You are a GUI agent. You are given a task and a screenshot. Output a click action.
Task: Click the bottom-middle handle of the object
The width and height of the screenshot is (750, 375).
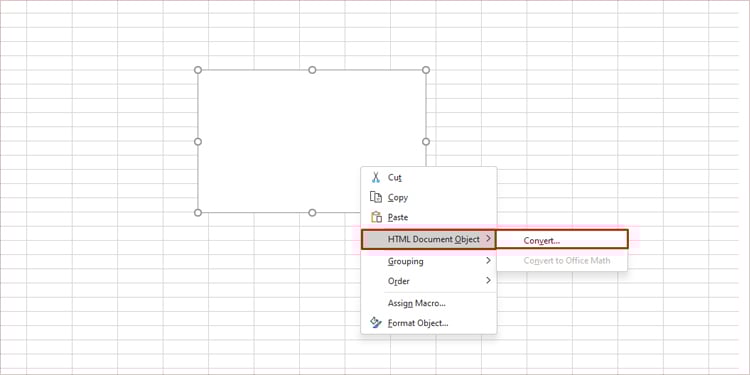(x=312, y=212)
